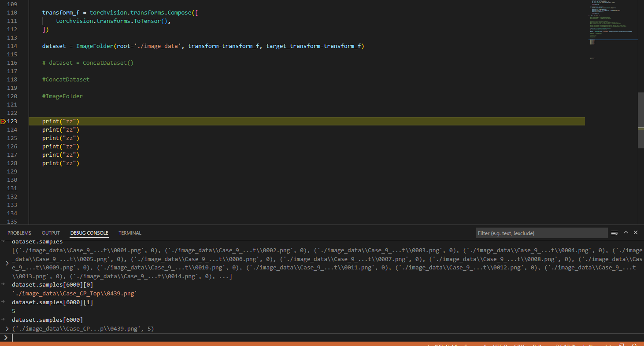Click console entry 'dataset.samples[6000]' without index
Viewport: 644px width, 346px height.
point(48,320)
